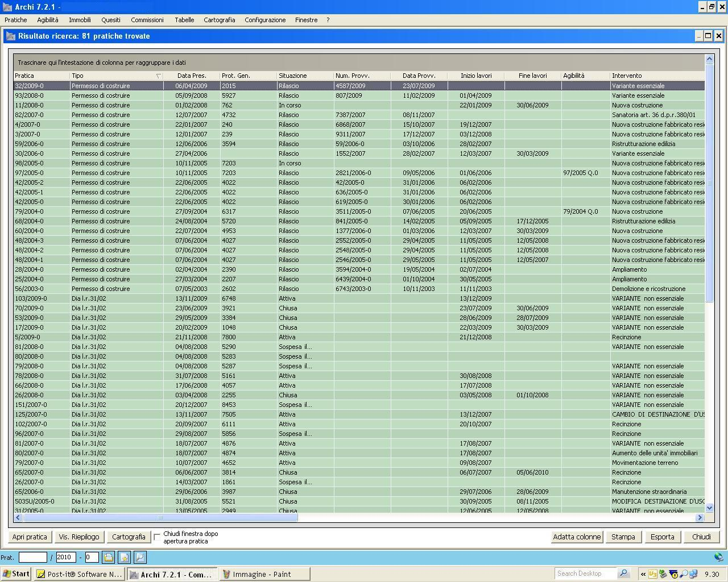Sort by the Prot. Gen. column header
728x582 pixels.
249,76
